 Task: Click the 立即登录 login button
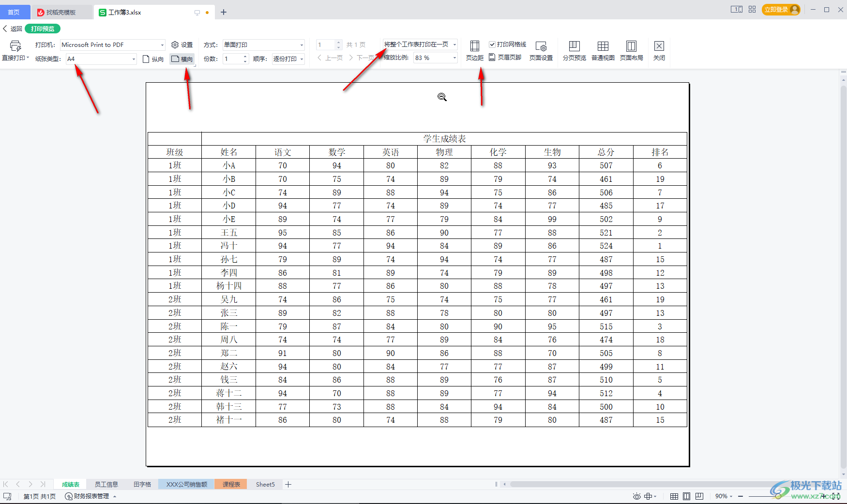tap(781, 10)
